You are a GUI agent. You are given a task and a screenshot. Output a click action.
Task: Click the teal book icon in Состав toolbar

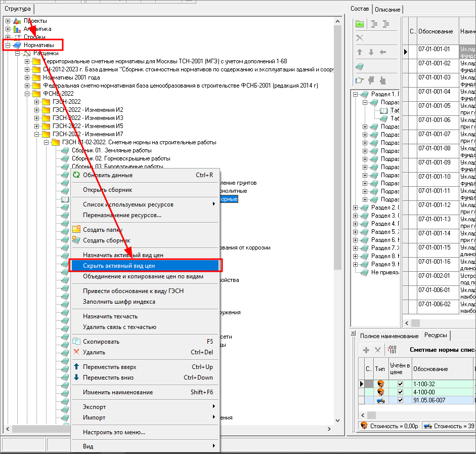360,66
